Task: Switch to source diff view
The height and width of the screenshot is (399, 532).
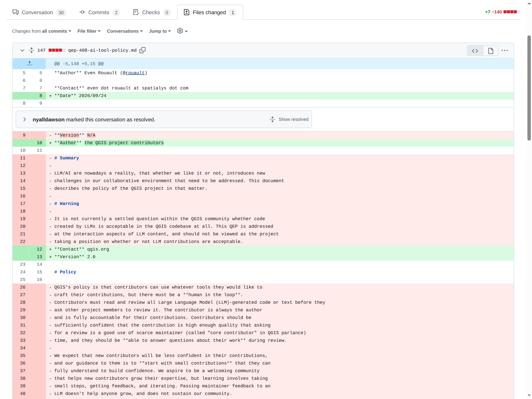Action: [475, 51]
